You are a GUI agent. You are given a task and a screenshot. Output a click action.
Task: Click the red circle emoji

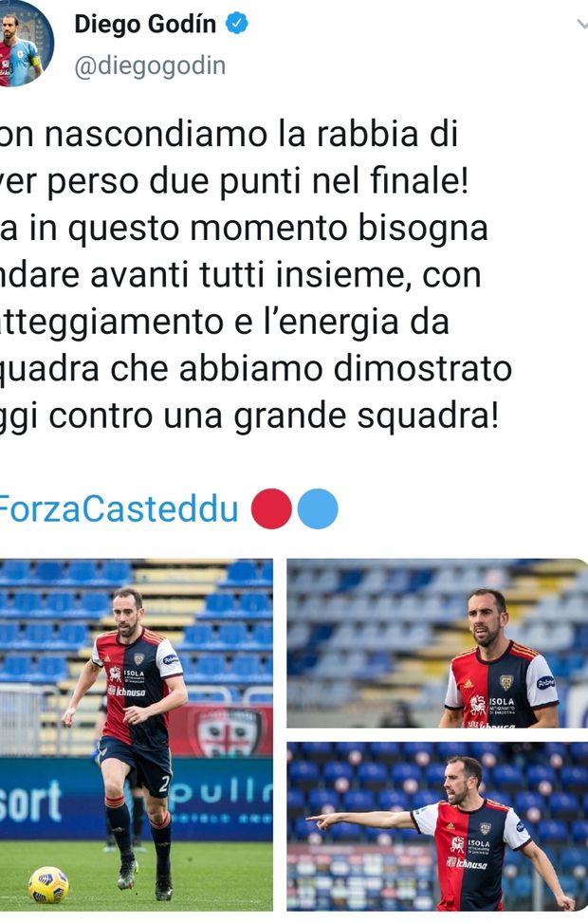tap(271, 509)
